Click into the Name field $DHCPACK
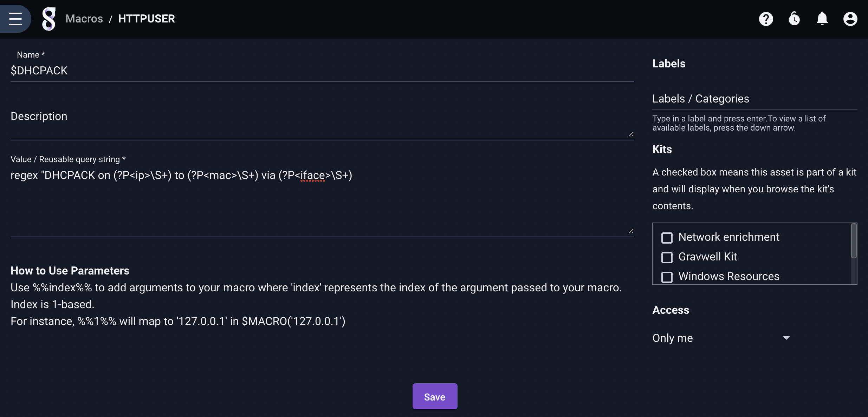Screen dimensions: 868x417 (322, 71)
